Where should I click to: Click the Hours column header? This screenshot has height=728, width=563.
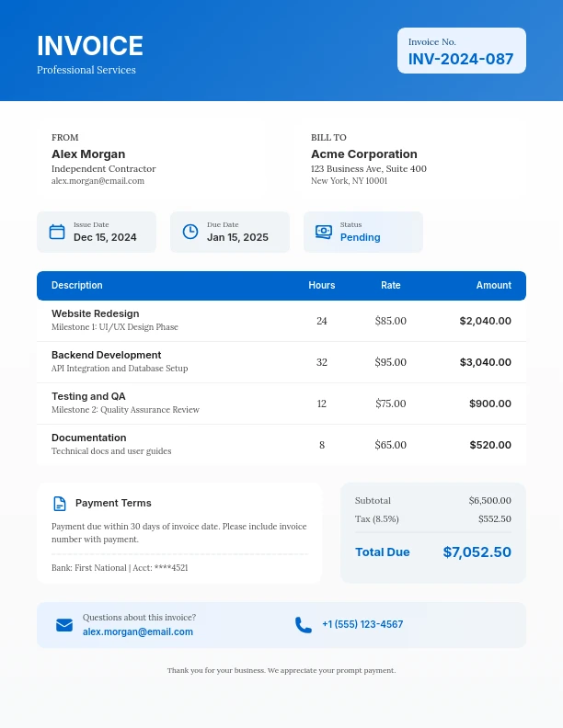click(x=322, y=286)
